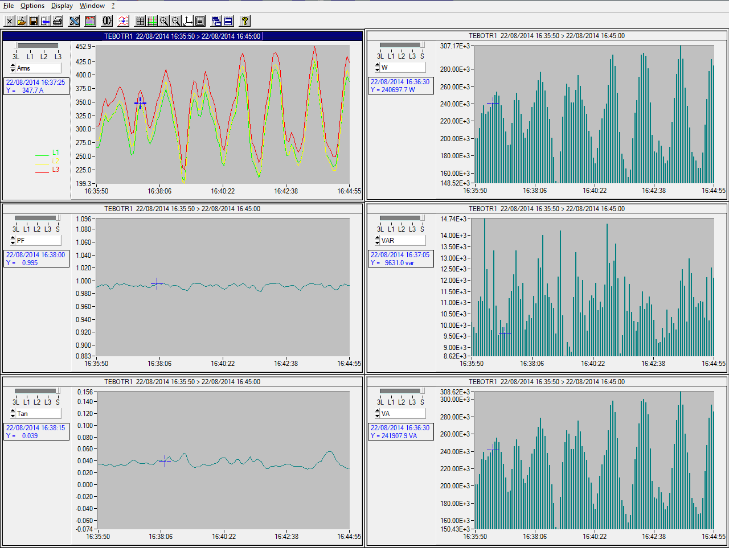This screenshot has width=729, height=560.
Task: Click the Tan measurement selector field
Action: pos(38,414)
